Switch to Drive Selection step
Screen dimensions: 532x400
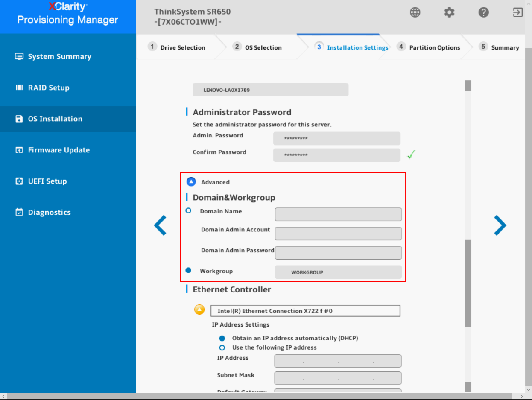[x=177, y=47]
